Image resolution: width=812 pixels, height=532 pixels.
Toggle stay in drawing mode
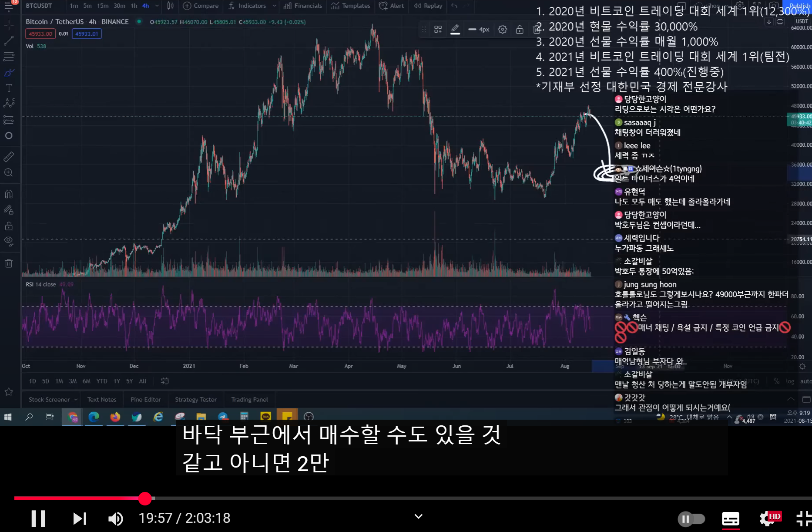tap(9, 210)
